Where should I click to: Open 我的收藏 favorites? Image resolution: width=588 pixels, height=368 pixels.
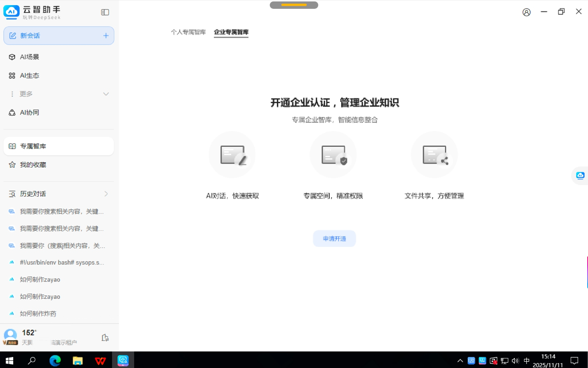coord(33,165)
